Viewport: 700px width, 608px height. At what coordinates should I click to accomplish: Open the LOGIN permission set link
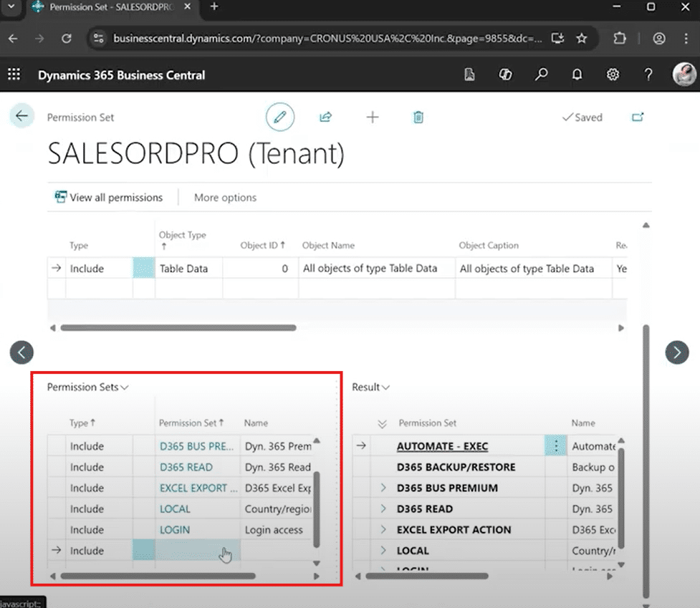(x=175, y=530)
